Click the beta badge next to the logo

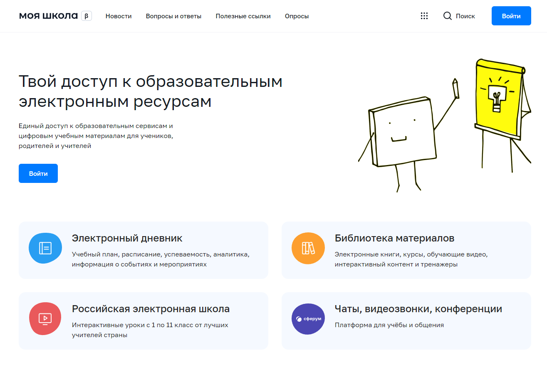(x=86, y=16)
